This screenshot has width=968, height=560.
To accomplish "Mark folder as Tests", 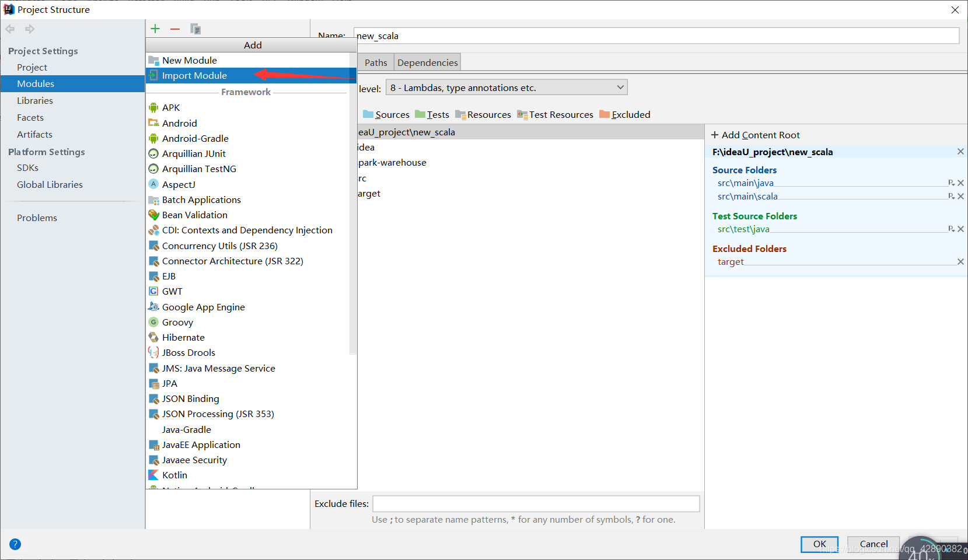I will tap(432, 114).
